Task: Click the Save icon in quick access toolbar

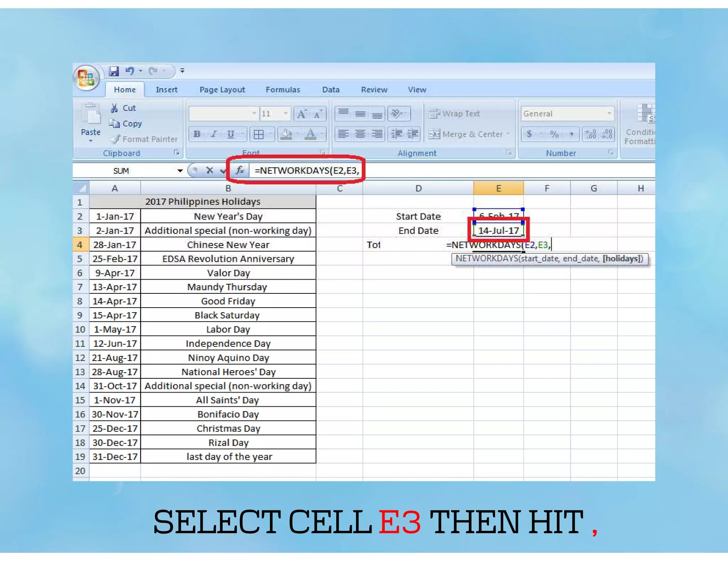Action: coord(114,71)
